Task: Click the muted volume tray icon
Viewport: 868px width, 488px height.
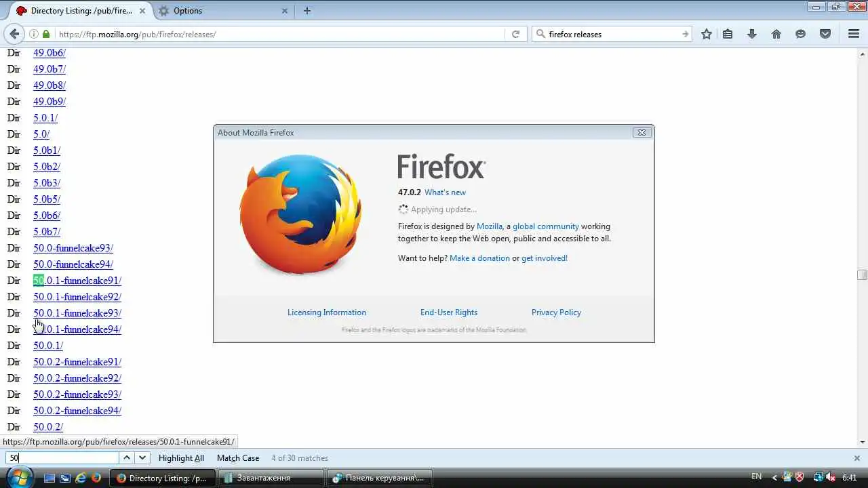Action: (831, 477)
